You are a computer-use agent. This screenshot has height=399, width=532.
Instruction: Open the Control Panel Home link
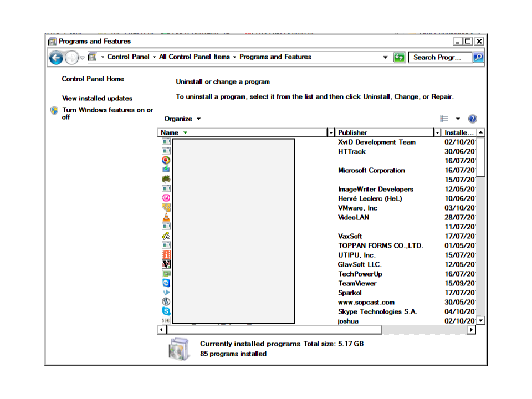click(93, 79)
